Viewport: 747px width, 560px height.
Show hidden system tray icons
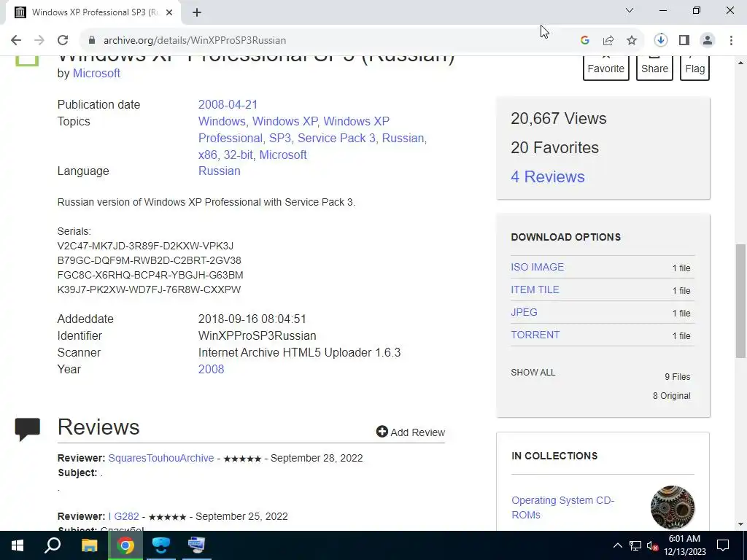(x=617, y=545)
